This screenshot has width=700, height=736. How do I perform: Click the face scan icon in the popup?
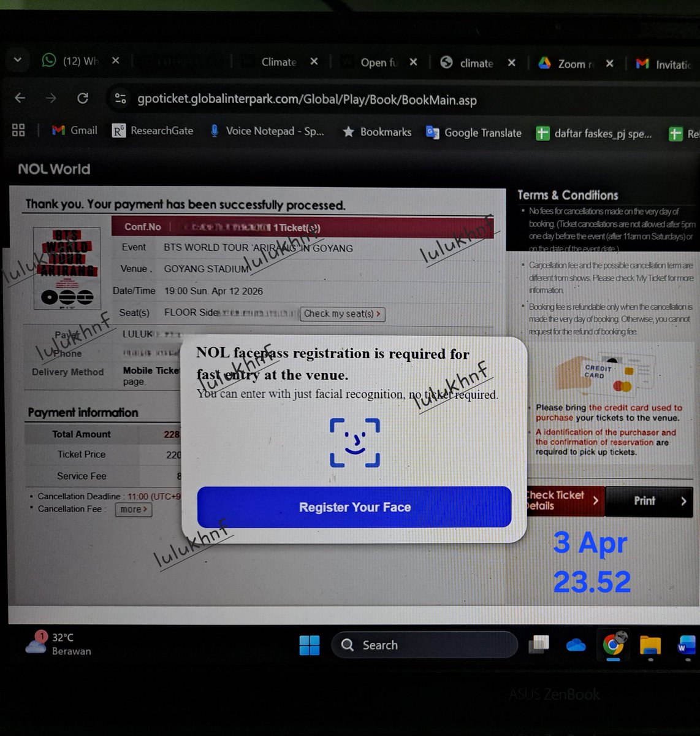click(355, 442)
